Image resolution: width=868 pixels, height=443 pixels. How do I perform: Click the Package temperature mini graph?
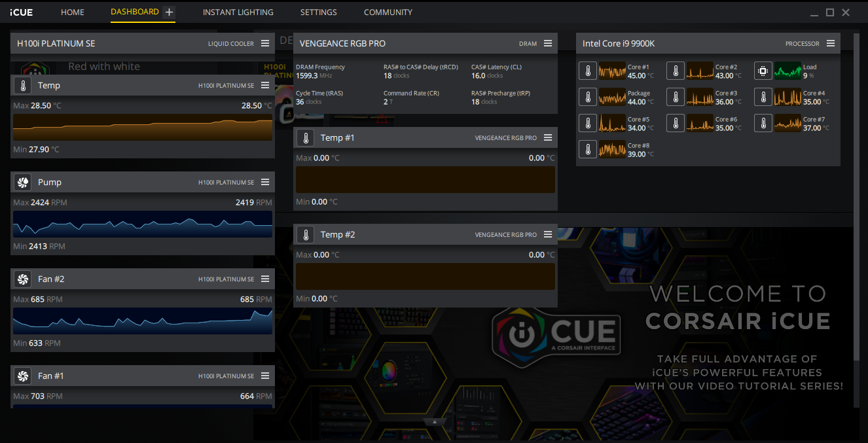point(612,97)
